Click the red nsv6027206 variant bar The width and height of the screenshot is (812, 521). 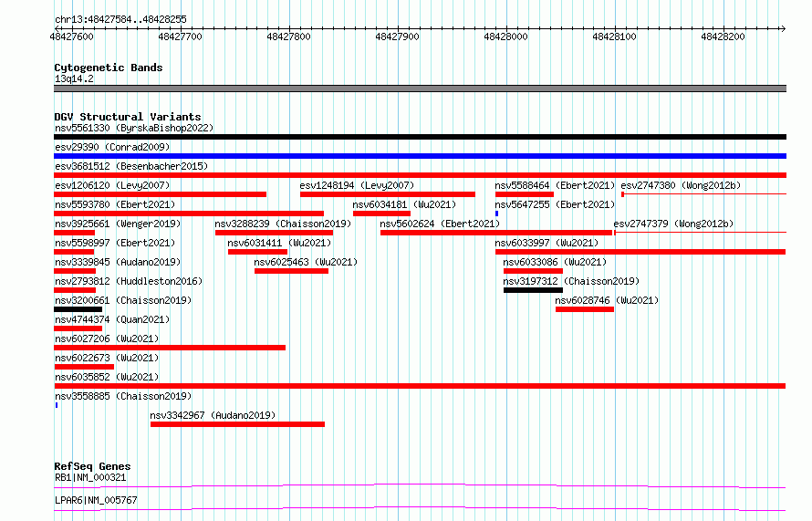point(170,348)
